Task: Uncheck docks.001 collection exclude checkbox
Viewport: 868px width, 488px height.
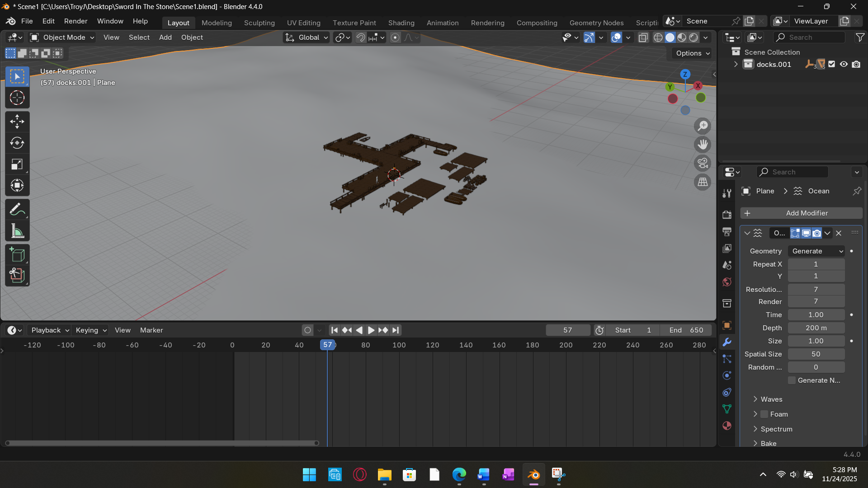Action: (832, 64)
